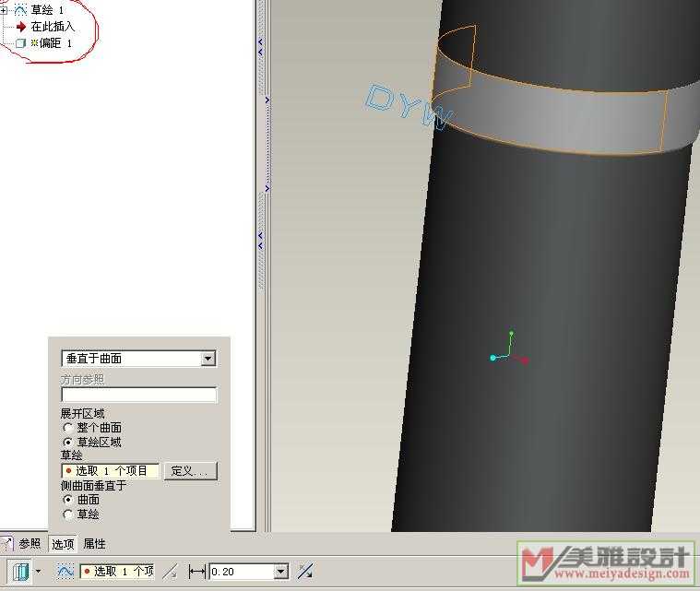Select the 整个曲面 radio button
Viewport: 700px width, 591px height.
point(67,428)
